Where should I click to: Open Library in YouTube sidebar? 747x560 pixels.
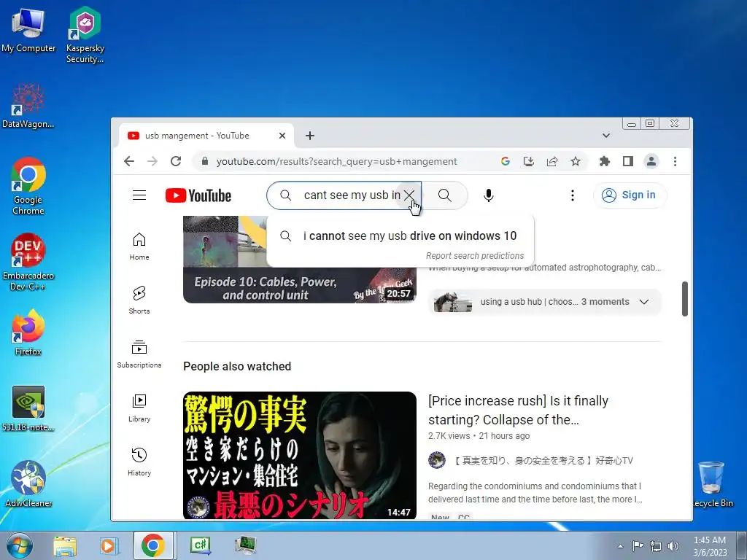[139, 408]
